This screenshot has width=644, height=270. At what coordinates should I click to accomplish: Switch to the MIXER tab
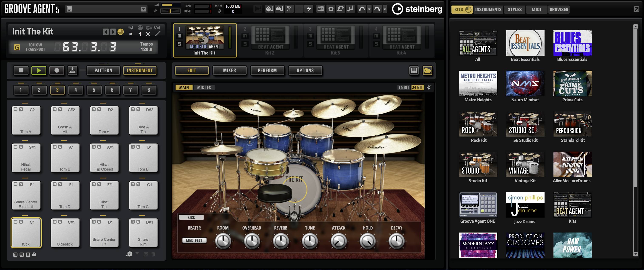229,70
